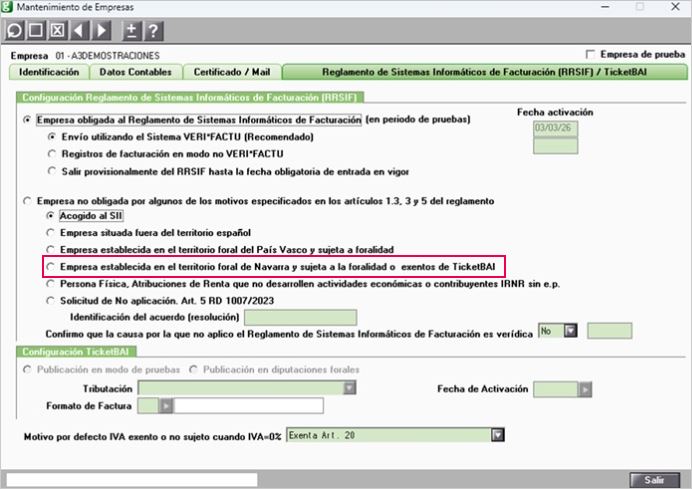Select Publicación en modo de pruebas

pos(27,369)
